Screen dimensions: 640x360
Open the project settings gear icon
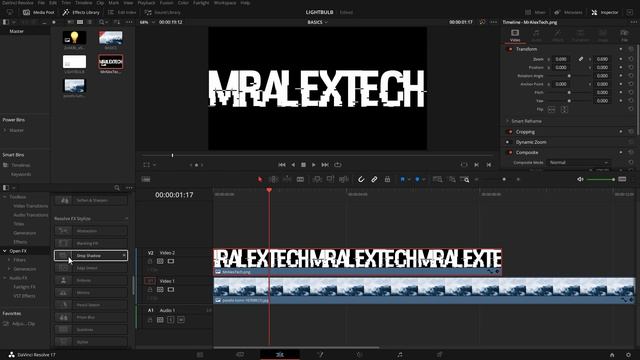tap(629, 355)
